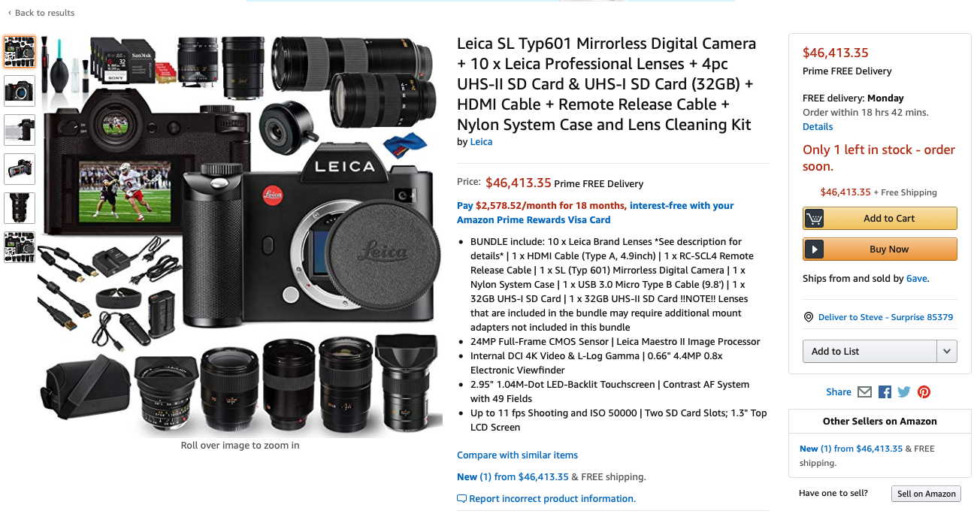This screenshot has width=980, height=517.
Task: Click the cart icon on Add to Cart
Action: click(x=814, y=219)
